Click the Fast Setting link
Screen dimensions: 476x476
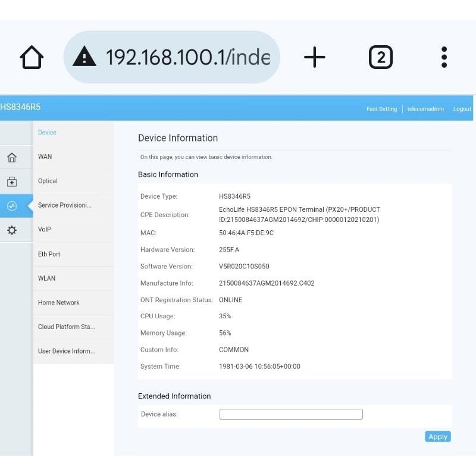pos(381,109)
